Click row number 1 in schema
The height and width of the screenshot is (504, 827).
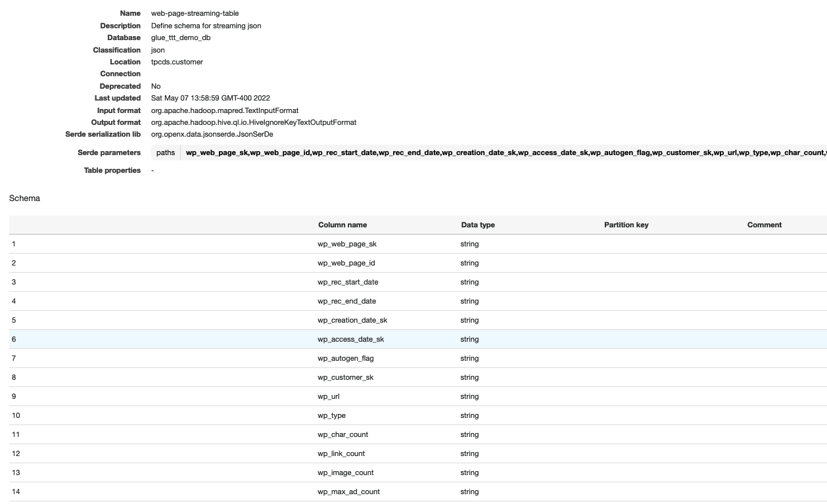tap(14, 244)
